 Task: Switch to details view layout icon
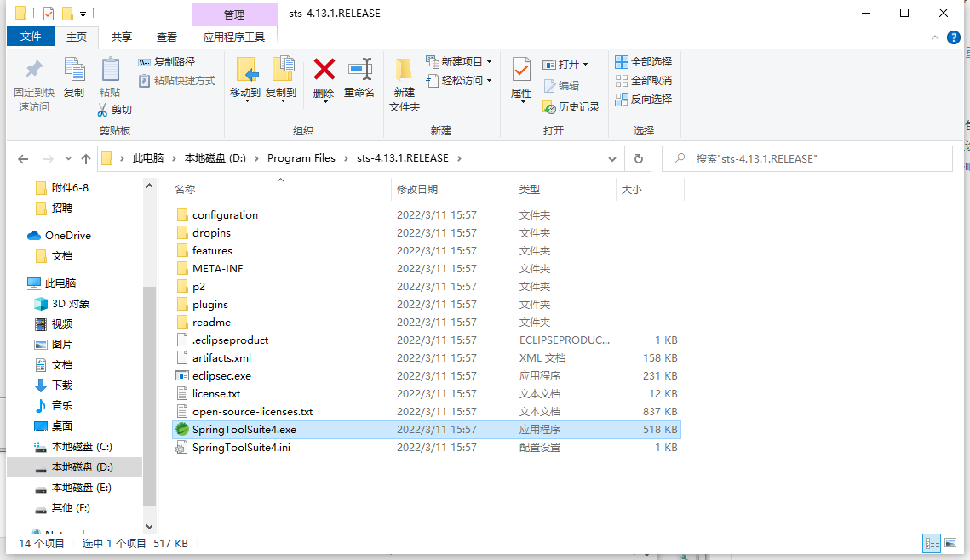click(932, 543)
